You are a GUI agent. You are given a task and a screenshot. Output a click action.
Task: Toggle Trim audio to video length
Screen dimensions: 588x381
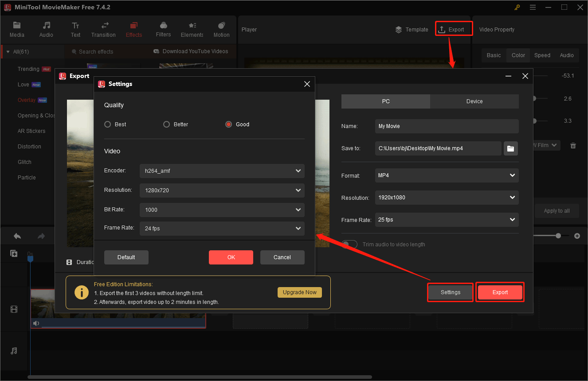click(349, 245)
